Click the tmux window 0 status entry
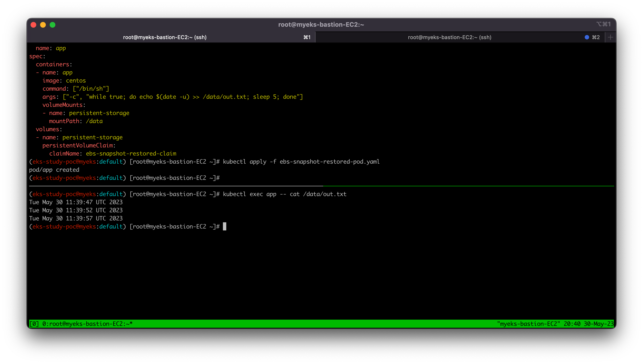This screenshot has height=364, width=643. click(87, 324)
